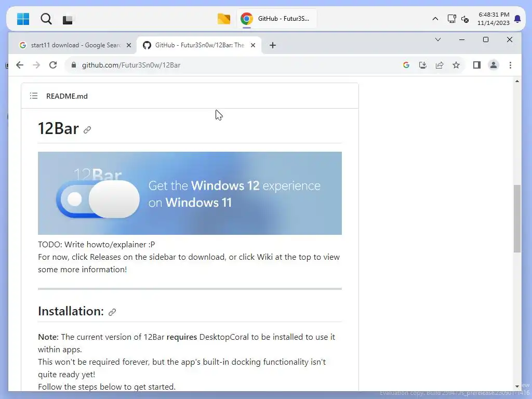Copy anchor link next to 12Bar heading
This screenshot has height=399, width=532.
pos(87,130)
